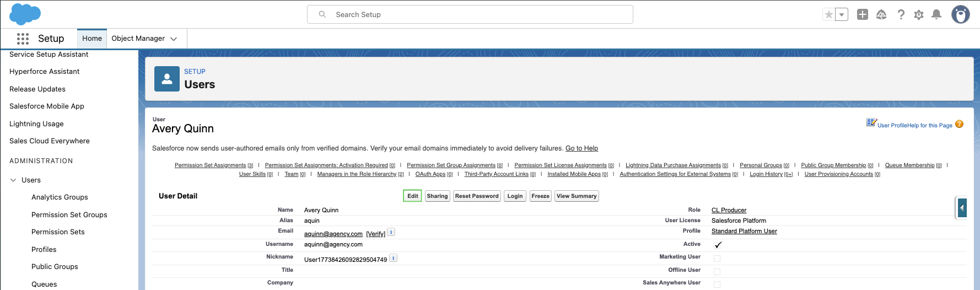The image size is (980, 290).
Task: Open the user avatar profile menu
Action: 961,14
